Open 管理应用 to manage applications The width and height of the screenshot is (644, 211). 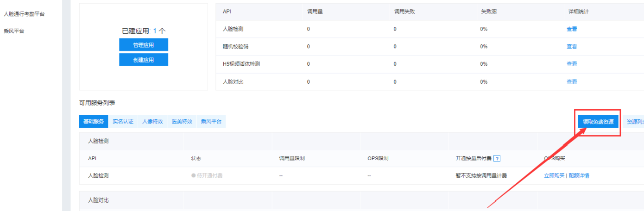(x=144, y=45)
